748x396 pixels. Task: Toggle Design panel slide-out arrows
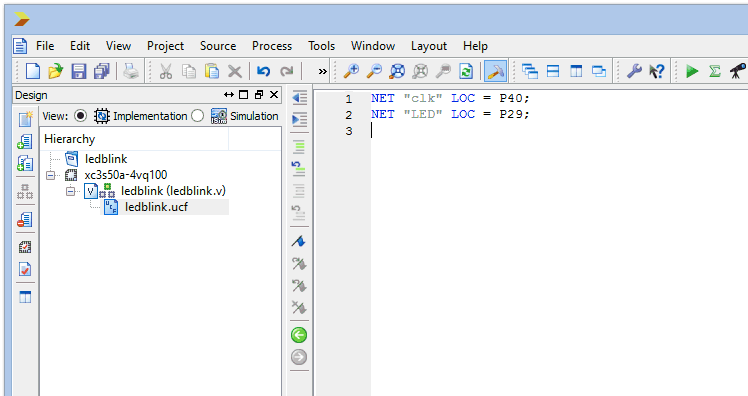[x=229, y=95]
